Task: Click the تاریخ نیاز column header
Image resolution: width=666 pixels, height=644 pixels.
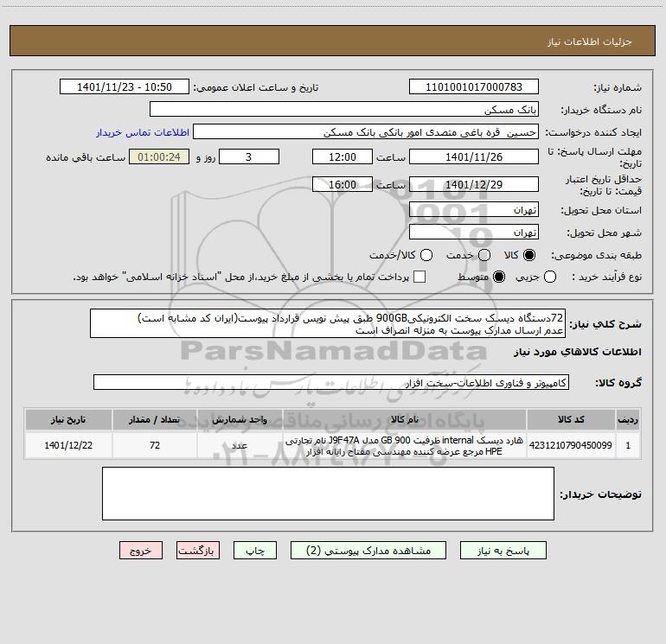Action: pyautogui.click(x=68, y=419)
